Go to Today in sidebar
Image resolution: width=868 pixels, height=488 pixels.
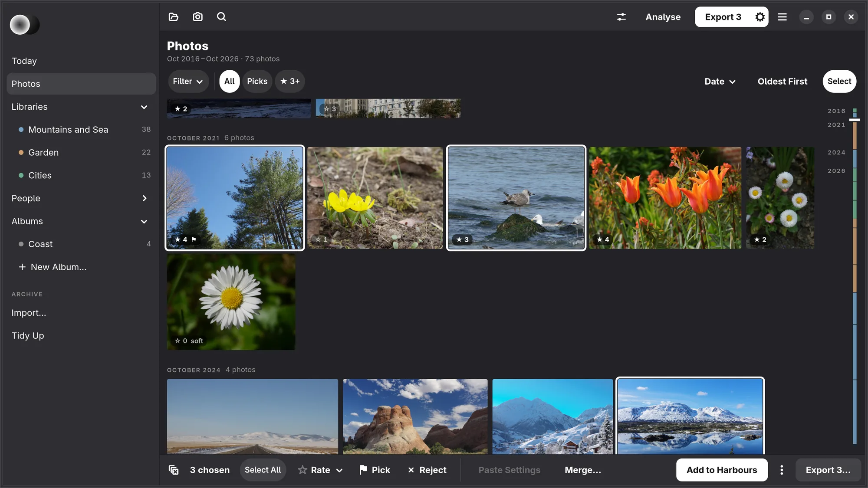click(x=81, y=61)
